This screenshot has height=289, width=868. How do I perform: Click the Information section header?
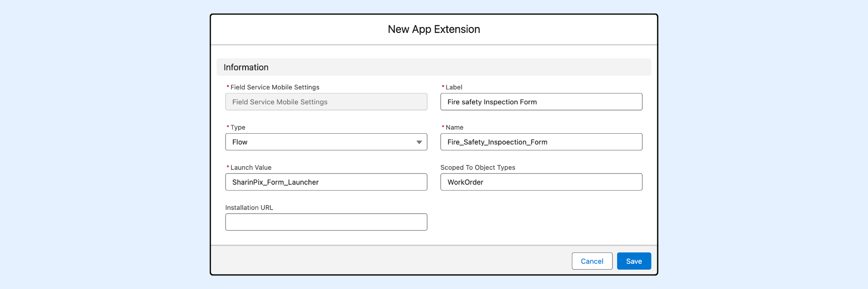click(x=246, y=67)
